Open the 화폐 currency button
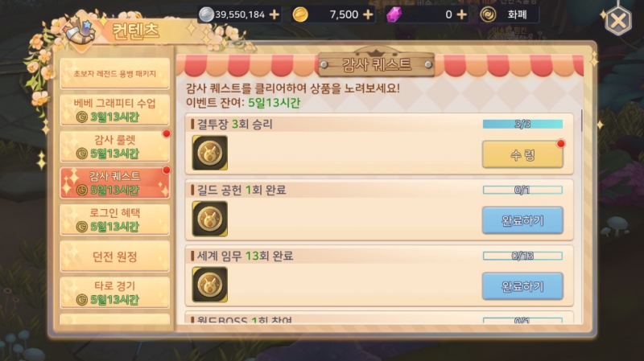The height and width of the screenshot is (361, 644). point(509,14)
